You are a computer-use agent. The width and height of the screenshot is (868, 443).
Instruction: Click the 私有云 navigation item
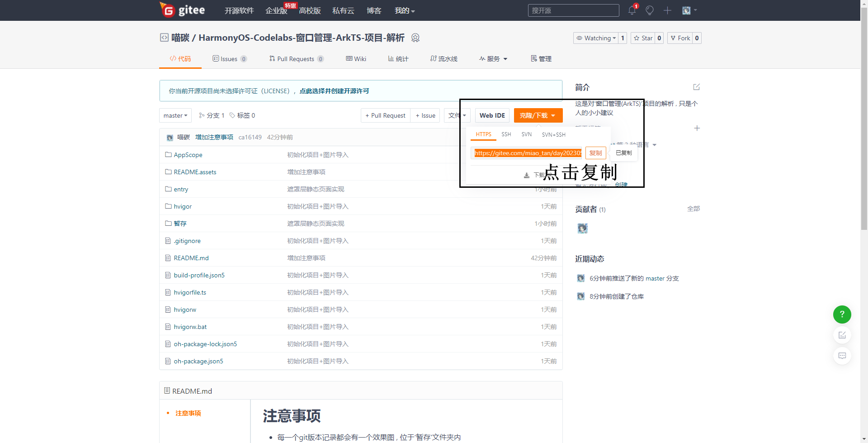[x=343, y=10]
